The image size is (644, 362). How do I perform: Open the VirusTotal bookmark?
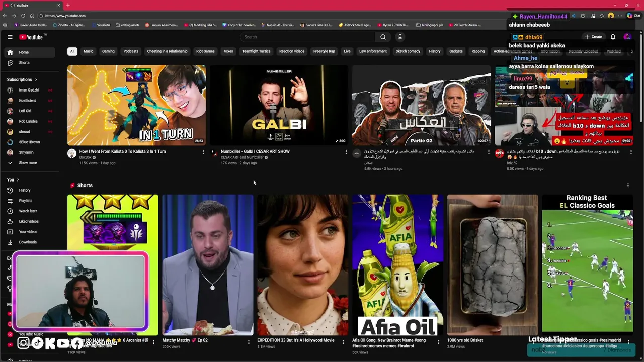tap(101, 25)
